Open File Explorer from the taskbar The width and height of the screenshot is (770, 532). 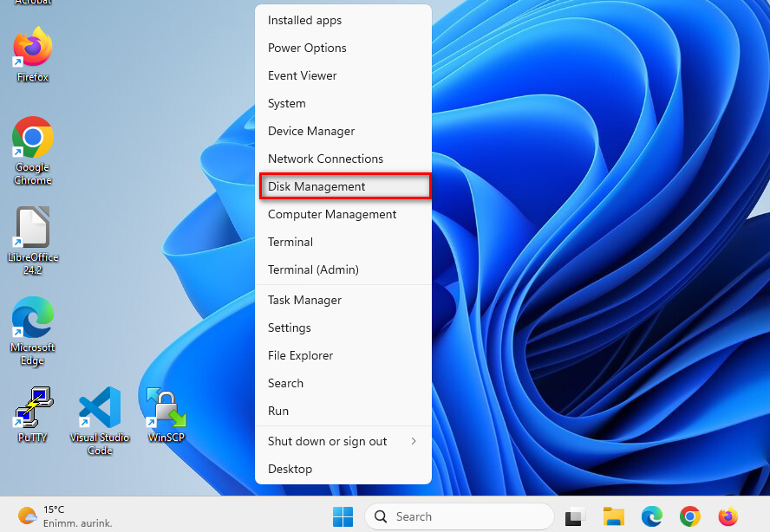(x=614, y=516)
